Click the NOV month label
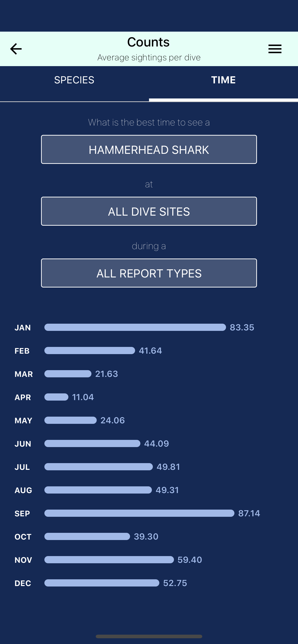298x644 pixels. pyautogui.click(x=23, y=560)
